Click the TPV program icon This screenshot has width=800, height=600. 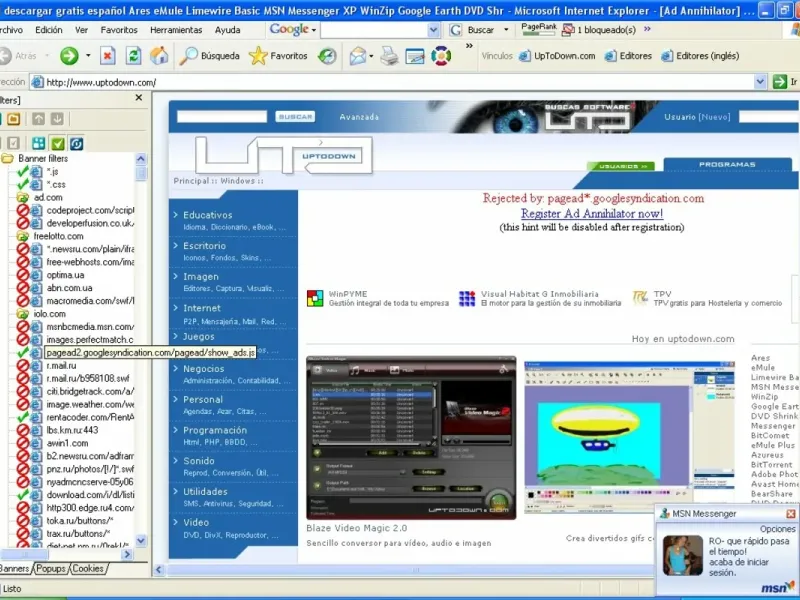pyautogui.click(x=640, y=297)
